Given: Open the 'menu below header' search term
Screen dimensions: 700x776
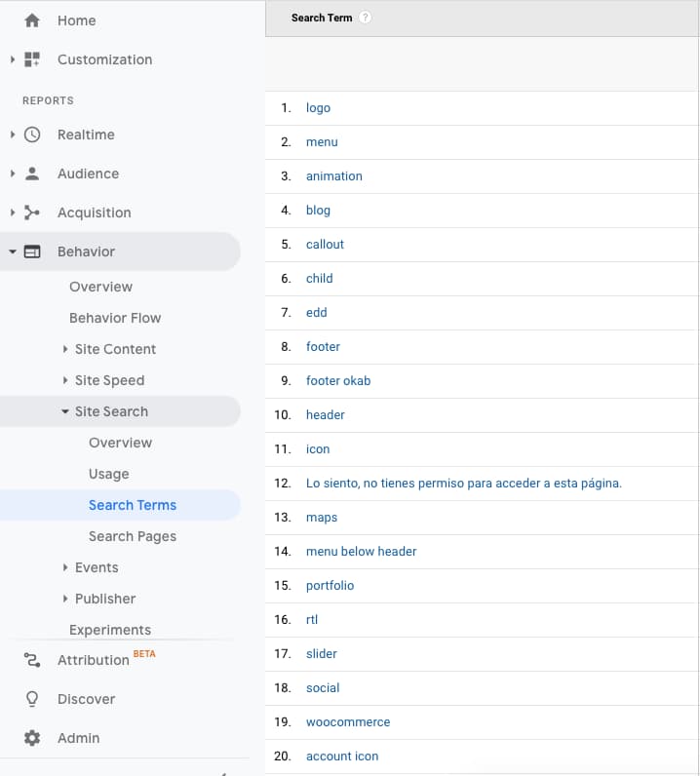Looking at the screenshot, I should tap(361, 552).
